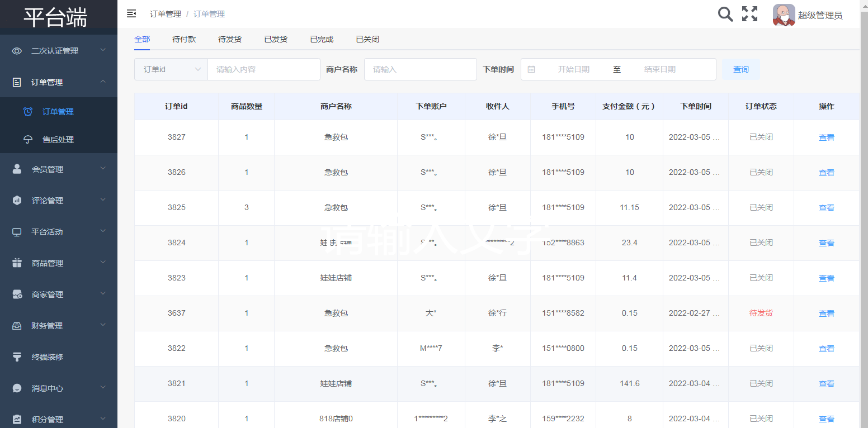Click the super admin avatar picture
Screen dimensions: 868x428
[x=784, y=15]
